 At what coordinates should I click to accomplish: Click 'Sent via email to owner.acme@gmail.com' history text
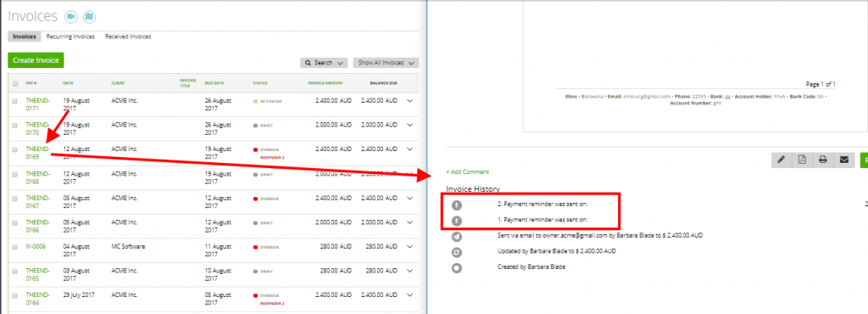tap(600, 236)
